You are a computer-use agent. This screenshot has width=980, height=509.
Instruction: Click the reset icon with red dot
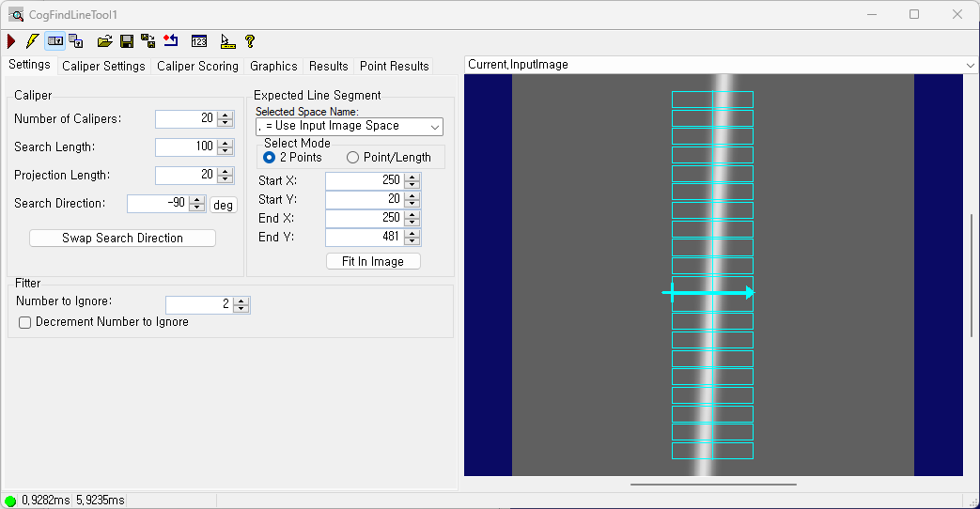coord(171,41)
